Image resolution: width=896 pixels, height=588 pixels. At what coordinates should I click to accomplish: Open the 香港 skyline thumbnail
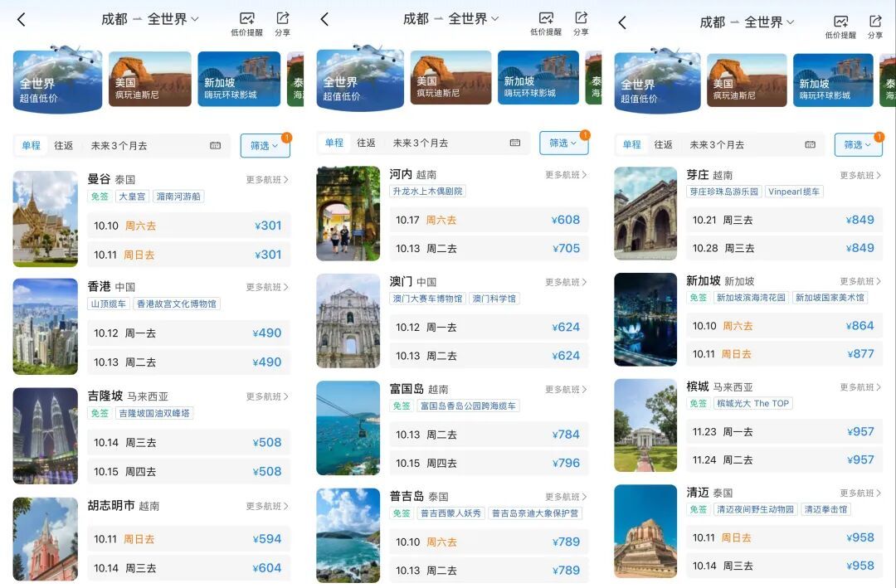coord(45,326)
